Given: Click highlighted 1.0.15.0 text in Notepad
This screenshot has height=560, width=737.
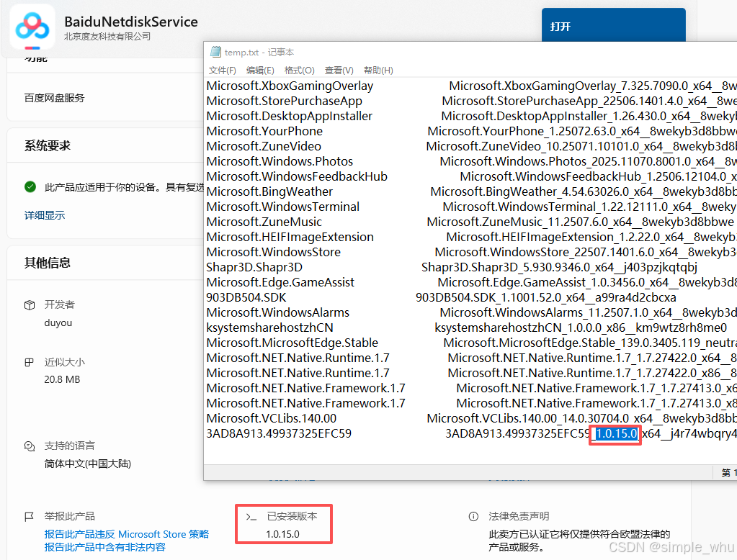Looking at the screenshot, I should pyautogui.click(x=616, y=433).
